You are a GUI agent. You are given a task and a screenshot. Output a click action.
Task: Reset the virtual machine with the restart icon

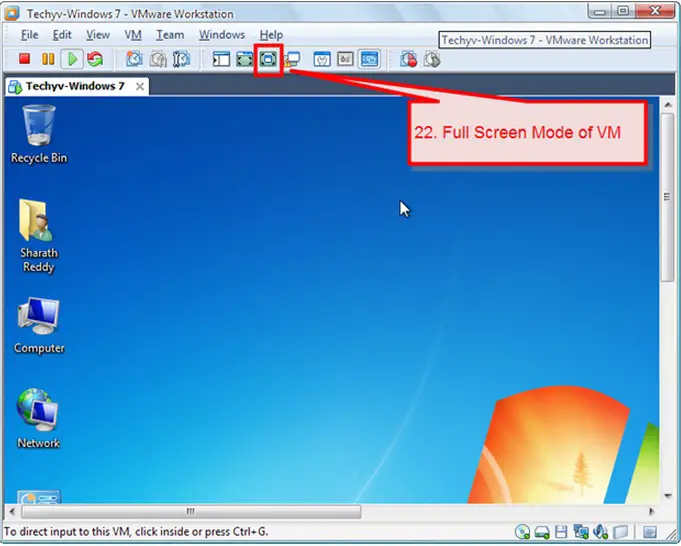pos(95,59)
